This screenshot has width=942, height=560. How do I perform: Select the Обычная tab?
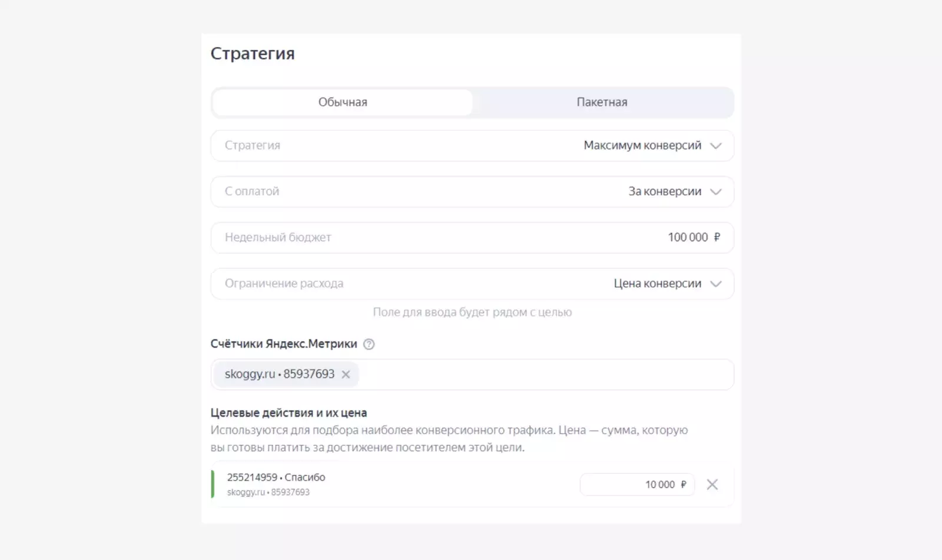[343, 102]
